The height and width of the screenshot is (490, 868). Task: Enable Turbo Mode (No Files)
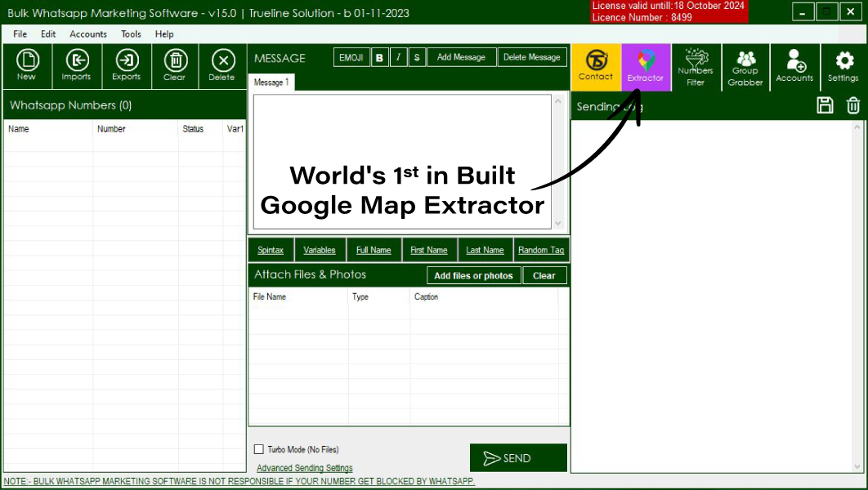point(259,448)
